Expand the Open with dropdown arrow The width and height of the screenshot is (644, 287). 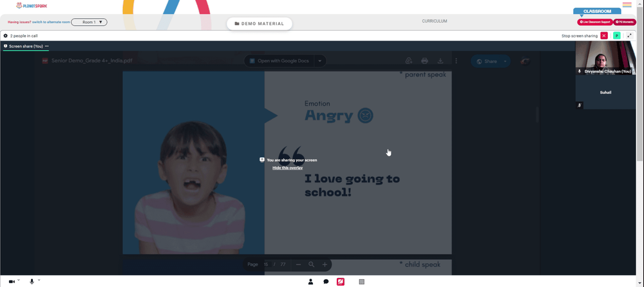(x=320, y=61)
